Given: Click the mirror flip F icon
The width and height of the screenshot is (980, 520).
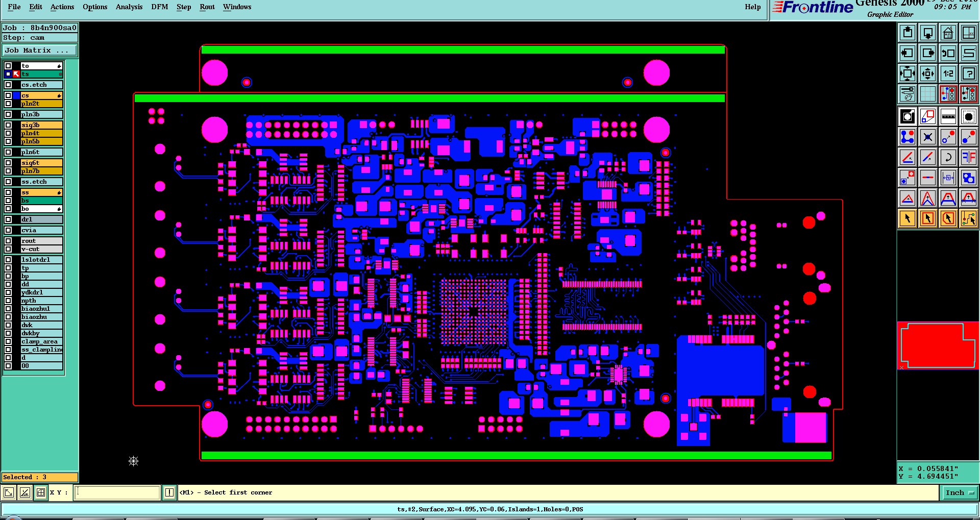Looking at the screenshot, I should pos(968,157).
